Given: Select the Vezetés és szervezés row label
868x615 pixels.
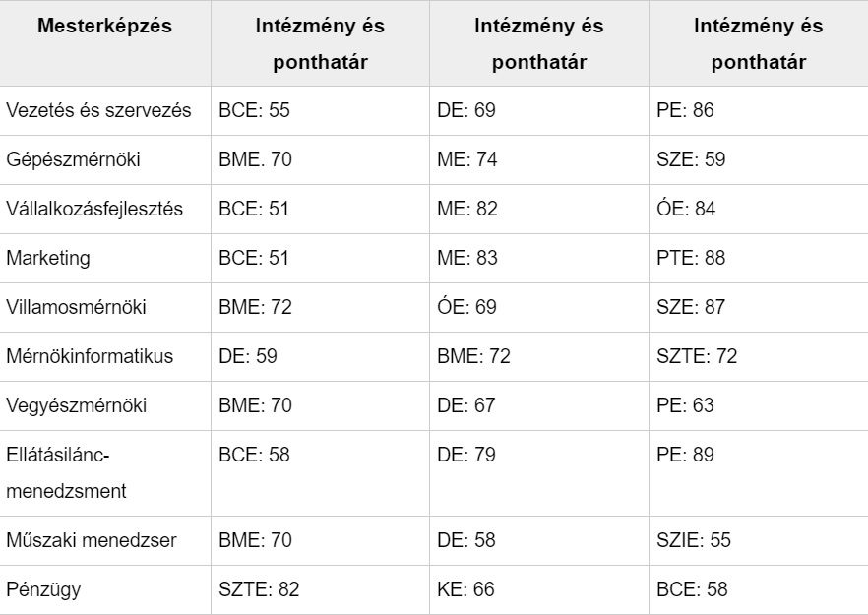Looking at the screenshot, I should (98, 110).
